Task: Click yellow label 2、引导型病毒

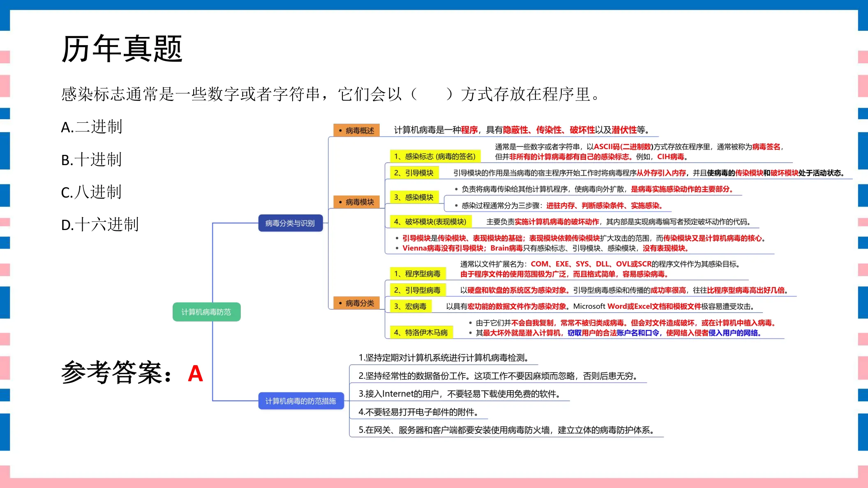Action: (417, 290)
